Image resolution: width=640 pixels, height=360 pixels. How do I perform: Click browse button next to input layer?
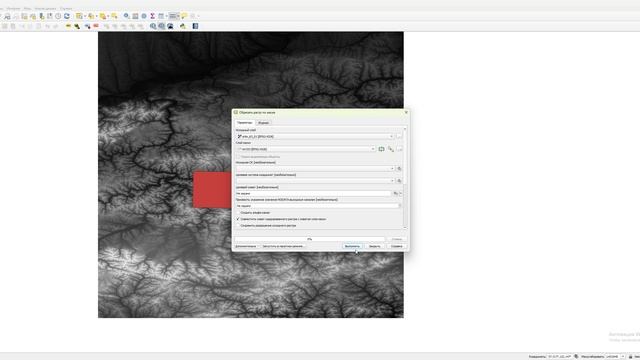click(x=399, y=136)
